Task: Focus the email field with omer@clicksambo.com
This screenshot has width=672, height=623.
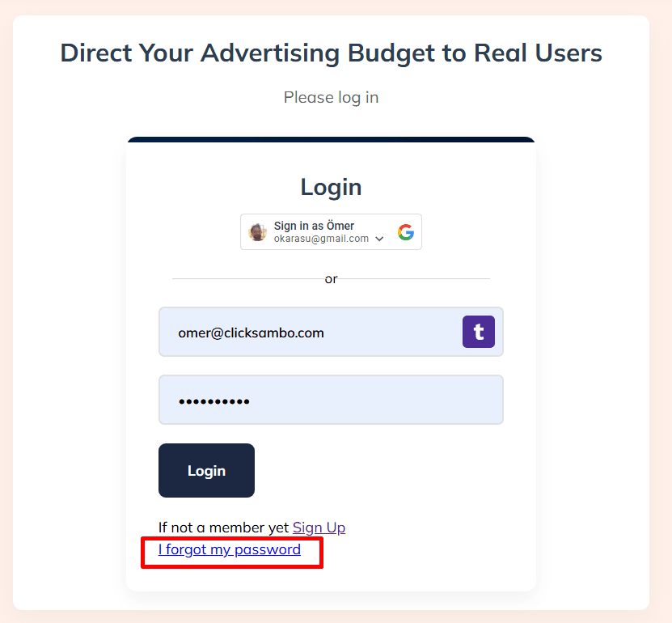Action: tap(307, 332)
